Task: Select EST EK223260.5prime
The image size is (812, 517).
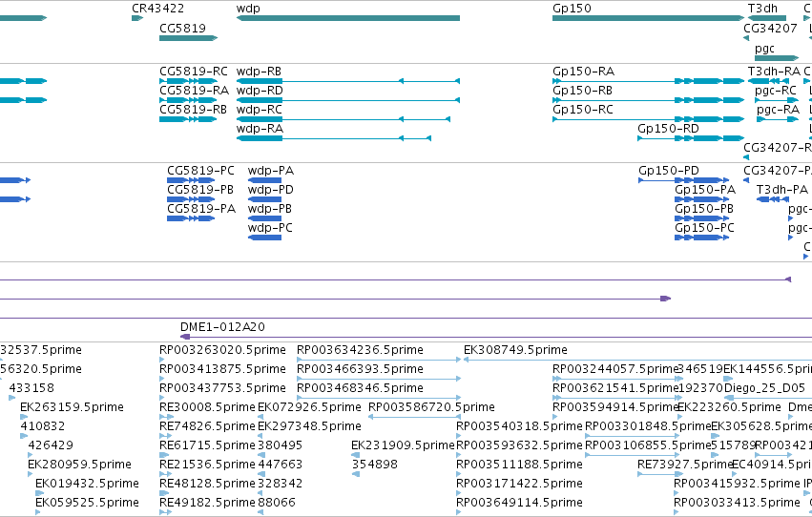Action: 729,408
